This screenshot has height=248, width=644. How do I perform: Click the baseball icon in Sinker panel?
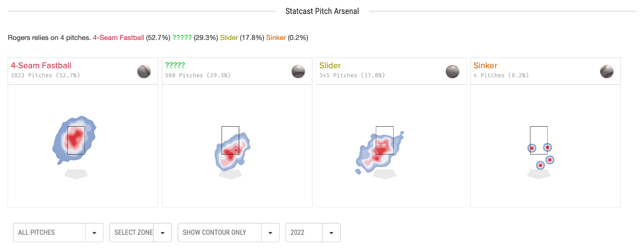[x=607, y=71]
